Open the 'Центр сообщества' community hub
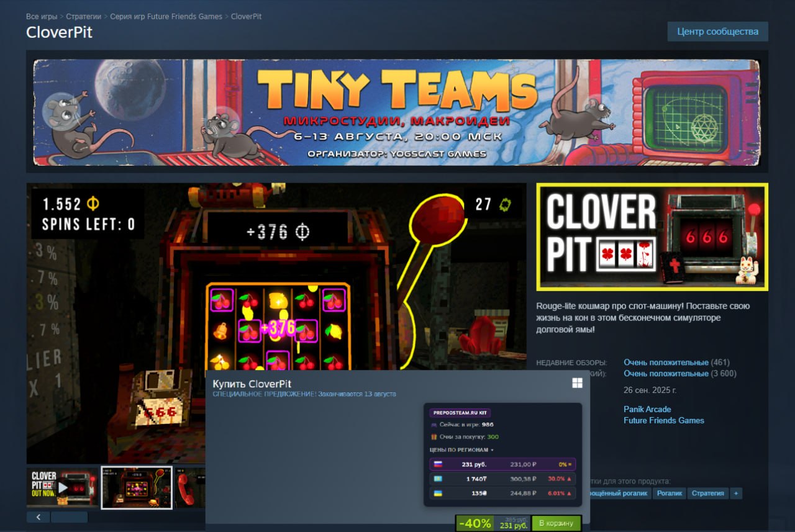 [718, 32]
